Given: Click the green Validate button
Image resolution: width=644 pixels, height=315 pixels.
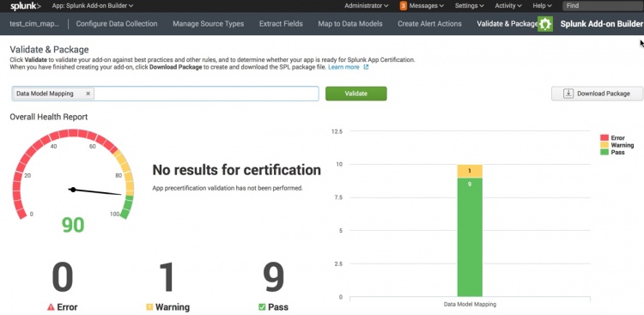Looking at the screenshot, I should pyautogui.click(x=356, y=94).
